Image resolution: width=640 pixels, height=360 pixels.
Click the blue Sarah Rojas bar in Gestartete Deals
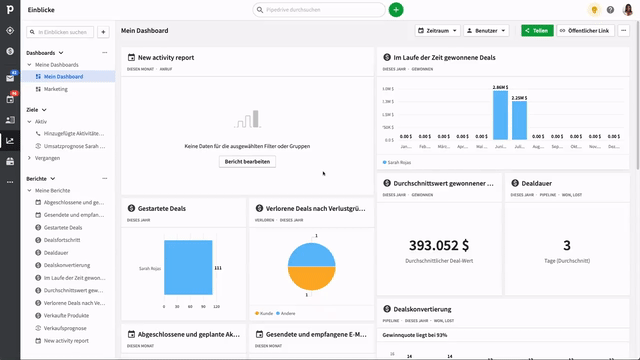(x=188, y=267)
